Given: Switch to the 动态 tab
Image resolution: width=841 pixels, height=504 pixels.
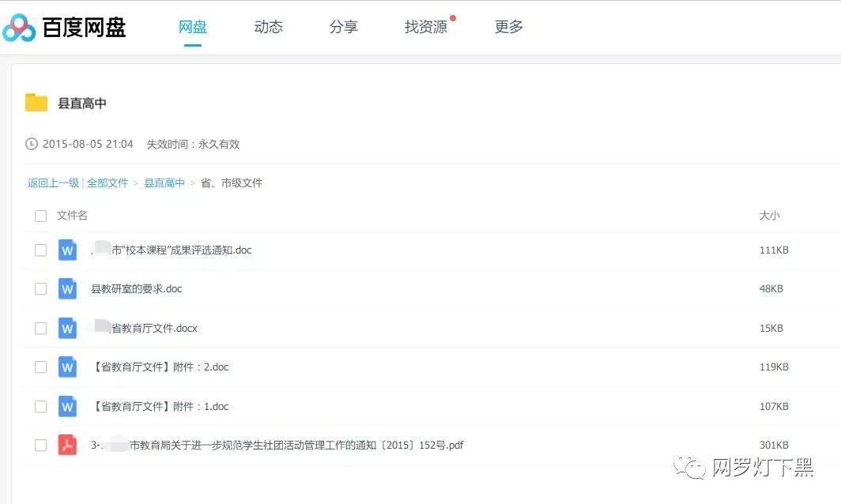Looking at the screenshot, I should click(x=268, y=26).
